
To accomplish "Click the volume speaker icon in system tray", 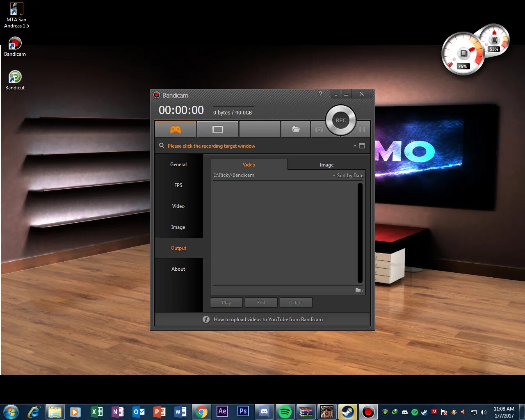I will [484, 412].
